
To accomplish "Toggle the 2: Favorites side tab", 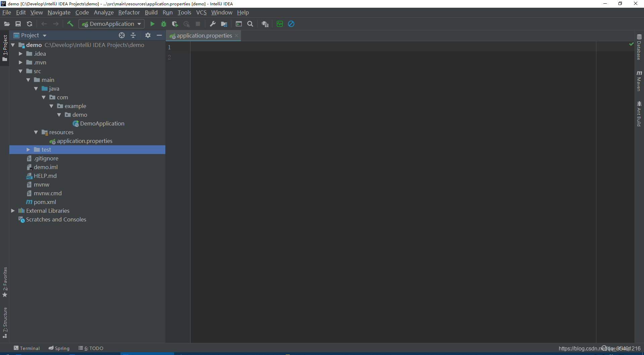I will coord(5,282).
